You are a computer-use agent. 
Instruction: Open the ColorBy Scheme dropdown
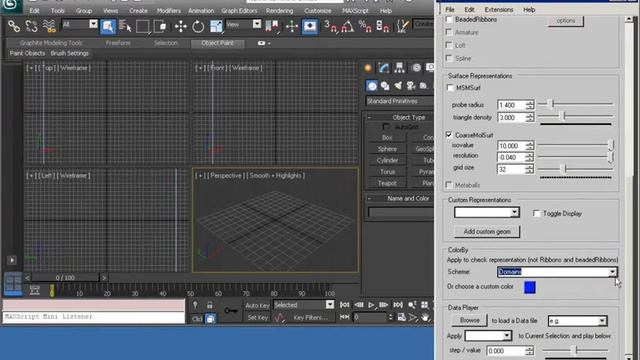[557, 272]
